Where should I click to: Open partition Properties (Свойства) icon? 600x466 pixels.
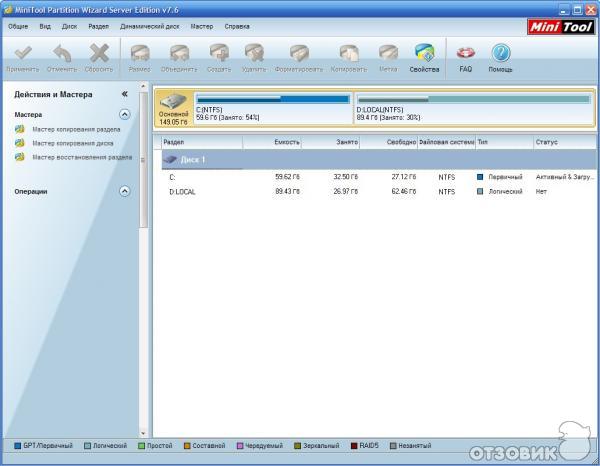coord(424,53)
